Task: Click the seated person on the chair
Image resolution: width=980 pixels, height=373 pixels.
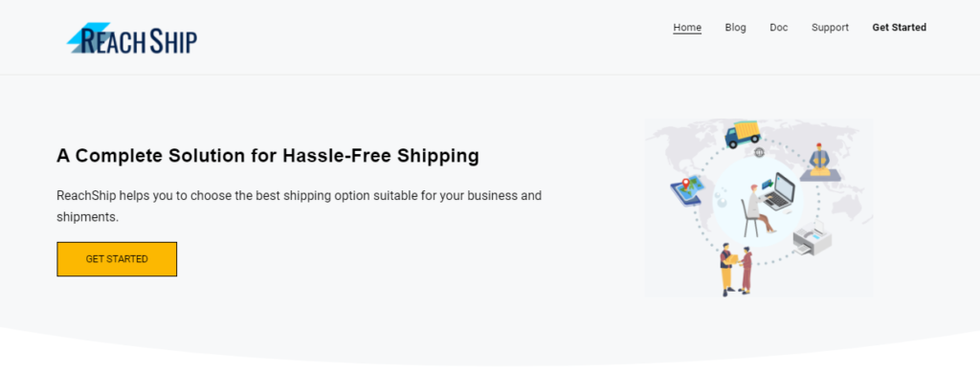Action: [x=758, y=210]
